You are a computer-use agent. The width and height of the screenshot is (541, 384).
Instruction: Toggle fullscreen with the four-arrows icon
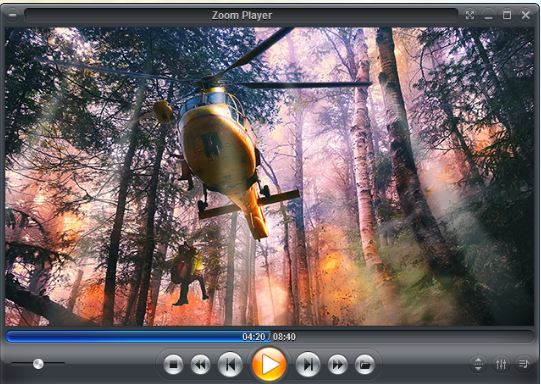click(470, 15)
